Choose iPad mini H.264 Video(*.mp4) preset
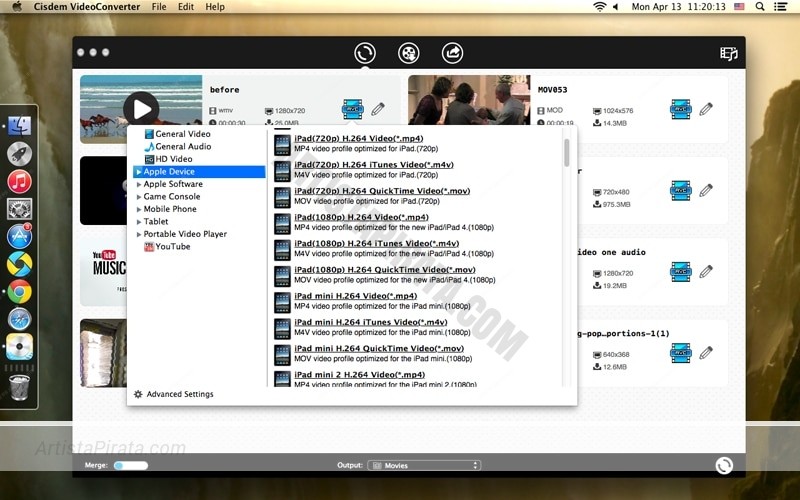Viewport: 800px width, 500px height. [x=356, y=296]
